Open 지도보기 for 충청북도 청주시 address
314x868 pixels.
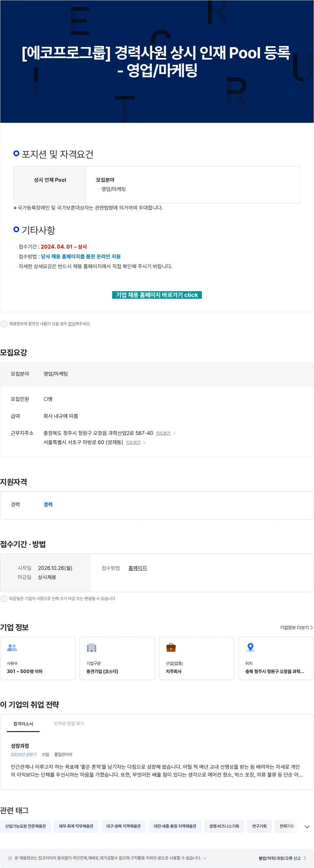(163, 433)
